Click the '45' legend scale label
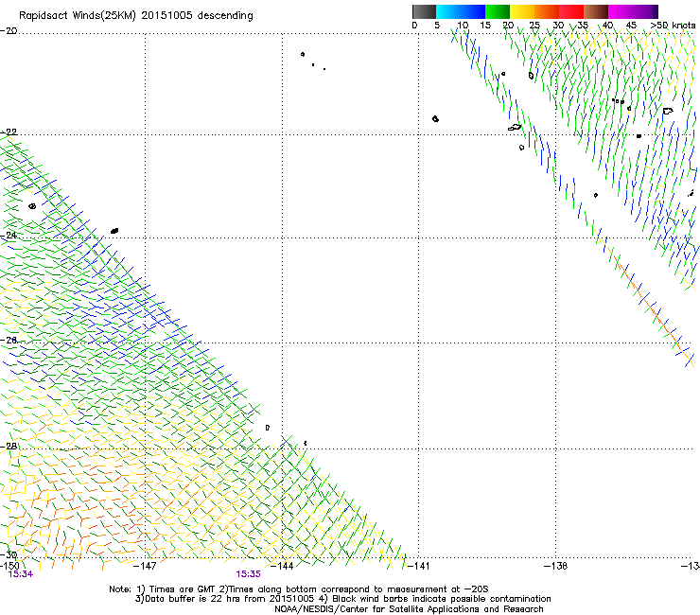 [631, 26]
